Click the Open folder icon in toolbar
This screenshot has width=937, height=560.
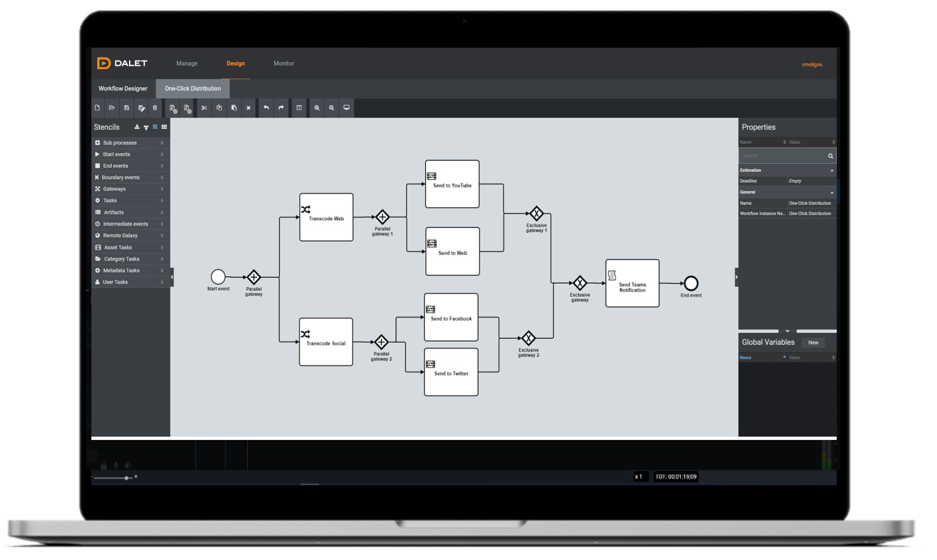click(x=112, y=108)
